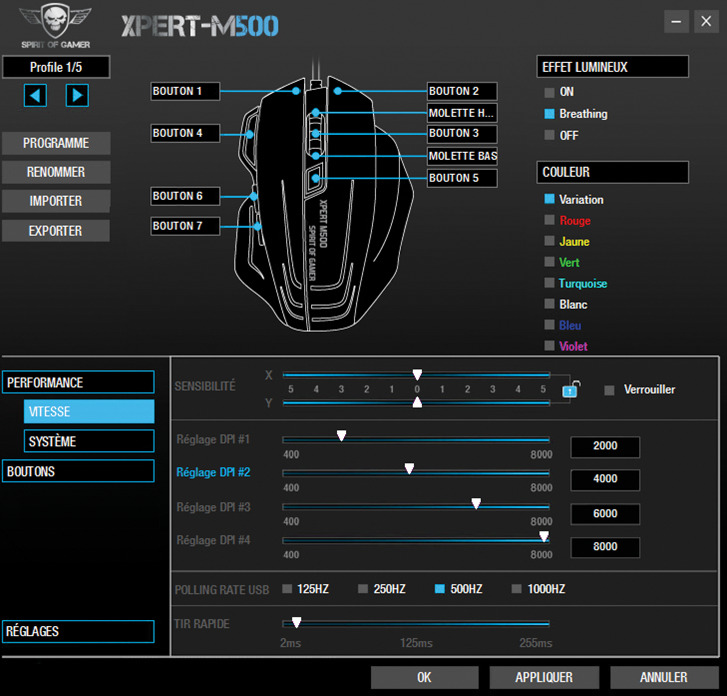This screenshot has height=696, width=727.
Task: Click APPLIQUER to apply settings
Action: pyautogui.click(x=544, y=678)
